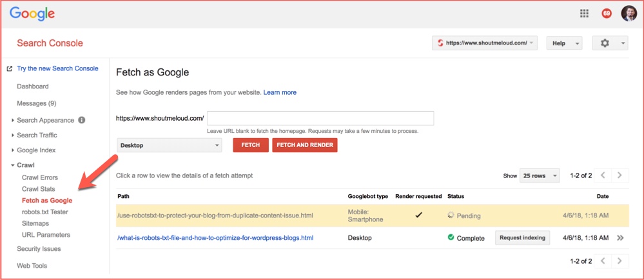Open URL Parameters
644x280 pixels.
click(46, 235)
